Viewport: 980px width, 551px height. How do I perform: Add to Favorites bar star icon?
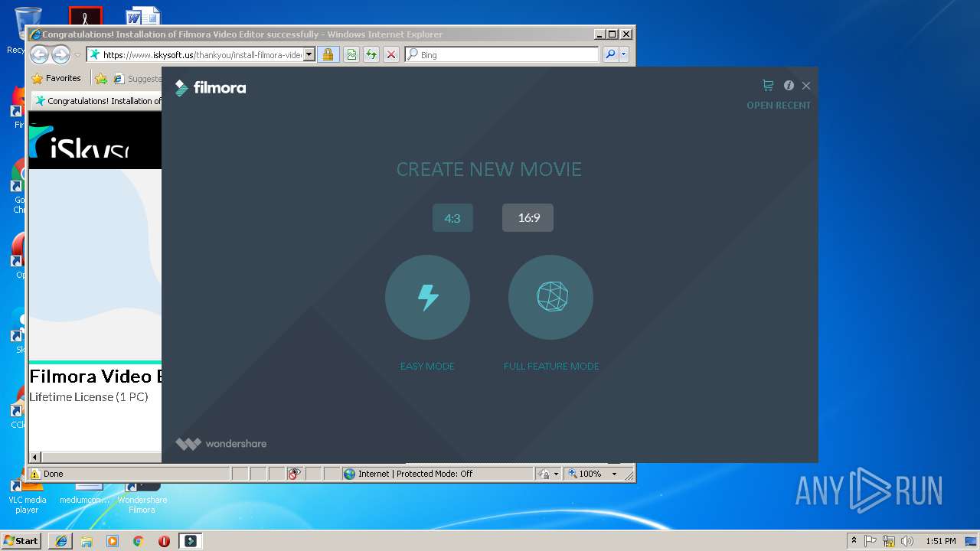(101, 78)
